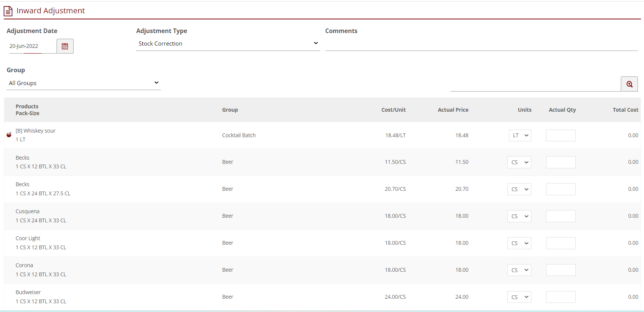Screen dimensions: 644x312
Task: Click the Adjustment Date input field
Action: click(33, 46)
